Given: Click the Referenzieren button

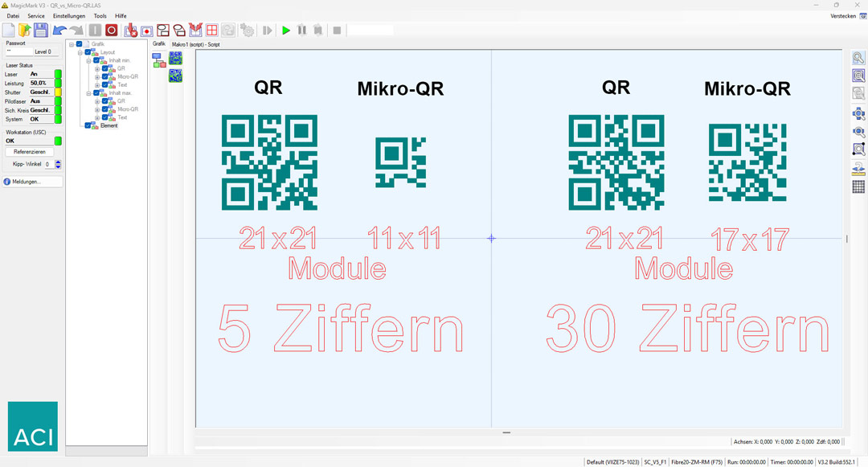Looking at the screenshot, I should pos(30,152).
